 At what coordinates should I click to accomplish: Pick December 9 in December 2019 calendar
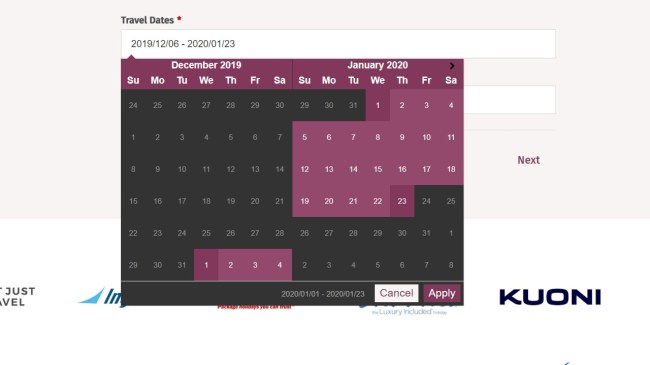(157, 169)
